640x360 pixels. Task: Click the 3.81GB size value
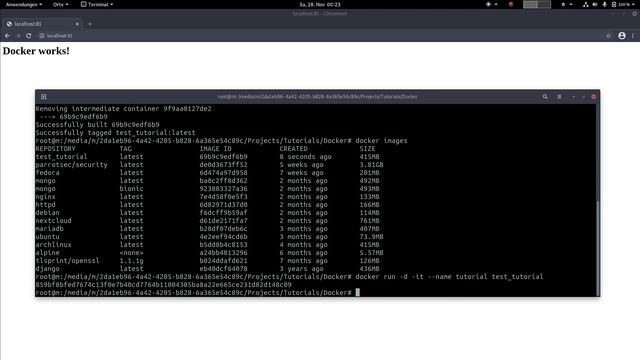371,165
